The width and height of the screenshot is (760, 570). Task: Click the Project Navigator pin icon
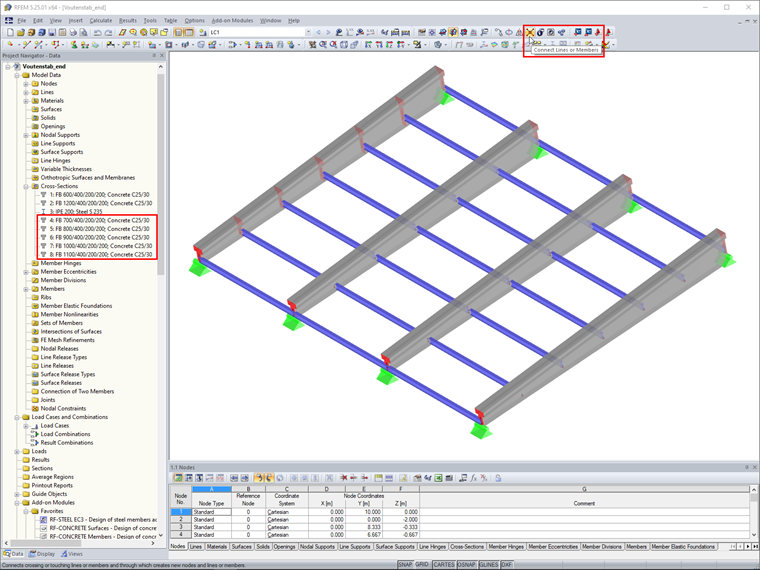pos(154,56)
